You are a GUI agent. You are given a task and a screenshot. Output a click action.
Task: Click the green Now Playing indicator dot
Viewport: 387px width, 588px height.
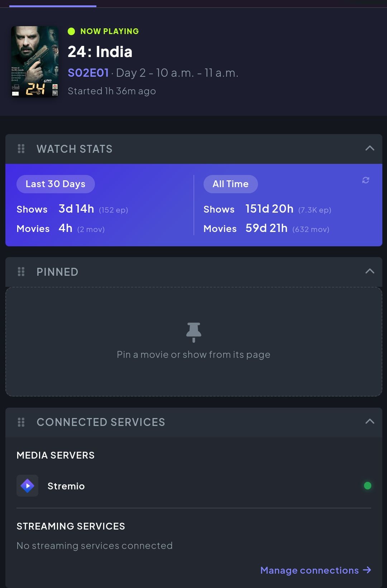71,31
